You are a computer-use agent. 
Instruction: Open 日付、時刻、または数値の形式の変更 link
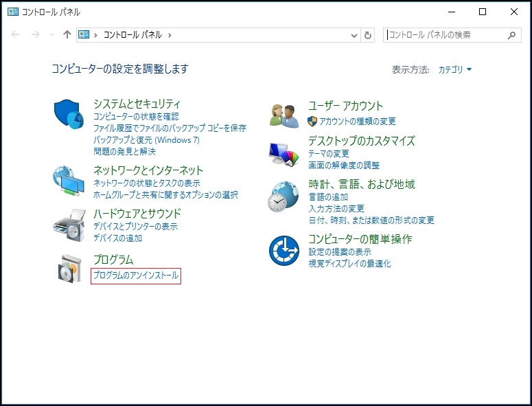point(371,221)
